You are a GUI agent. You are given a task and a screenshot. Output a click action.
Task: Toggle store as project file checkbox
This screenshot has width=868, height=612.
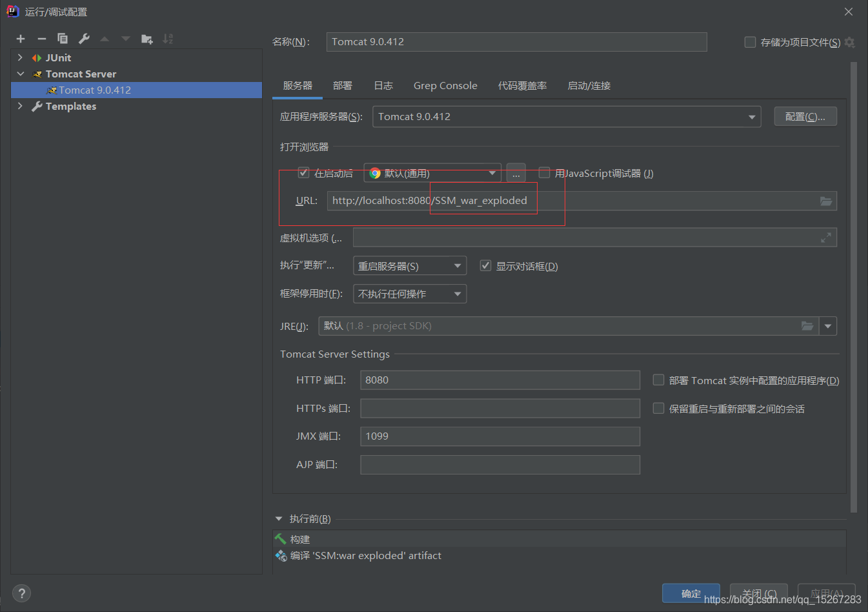pyautogui.click(x=750, y=42)
